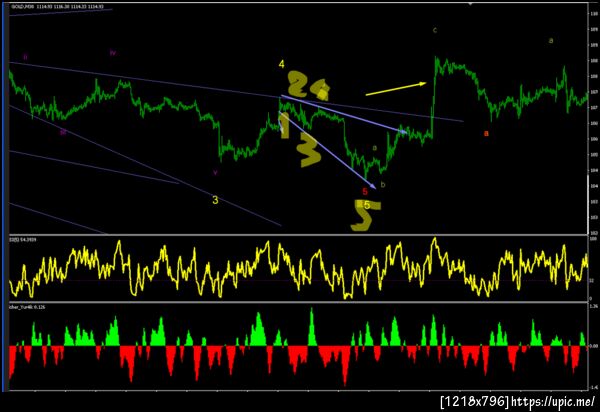
Task: Select the yellow wave label 3
Action: click(215, 200)
